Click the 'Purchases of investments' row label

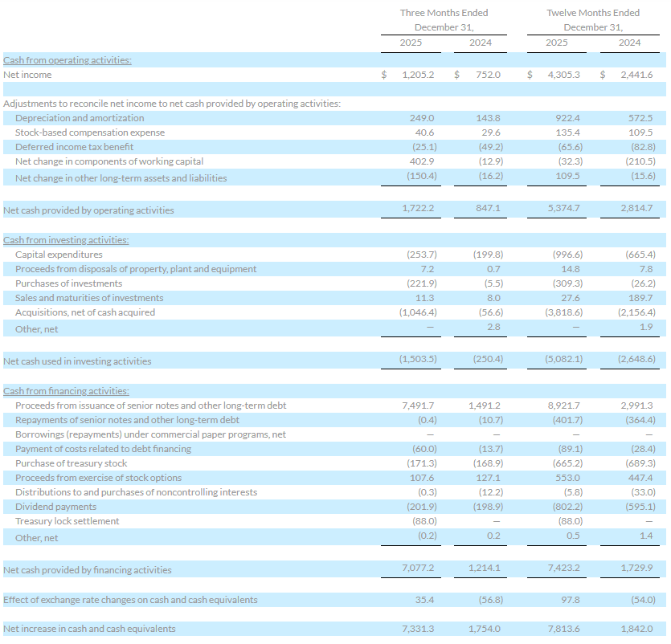coord(68,283)
